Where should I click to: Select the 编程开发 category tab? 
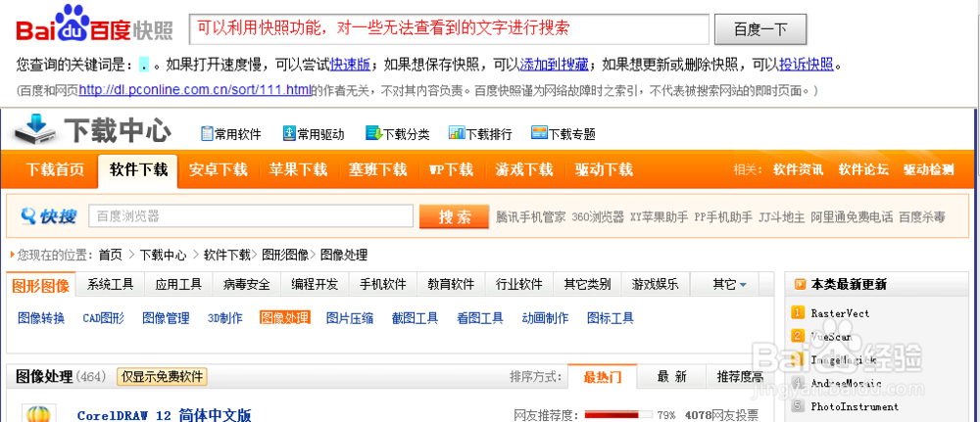point(315,285)
